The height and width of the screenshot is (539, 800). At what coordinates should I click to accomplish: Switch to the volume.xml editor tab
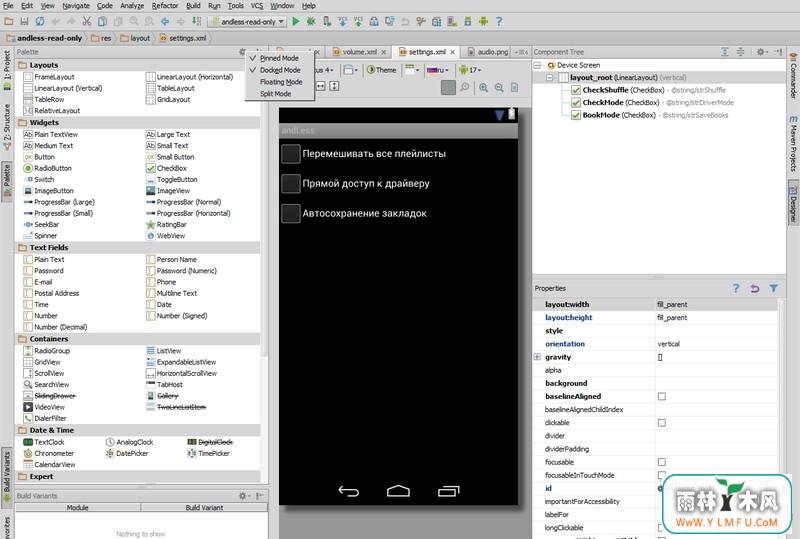[x=359, y=52]
